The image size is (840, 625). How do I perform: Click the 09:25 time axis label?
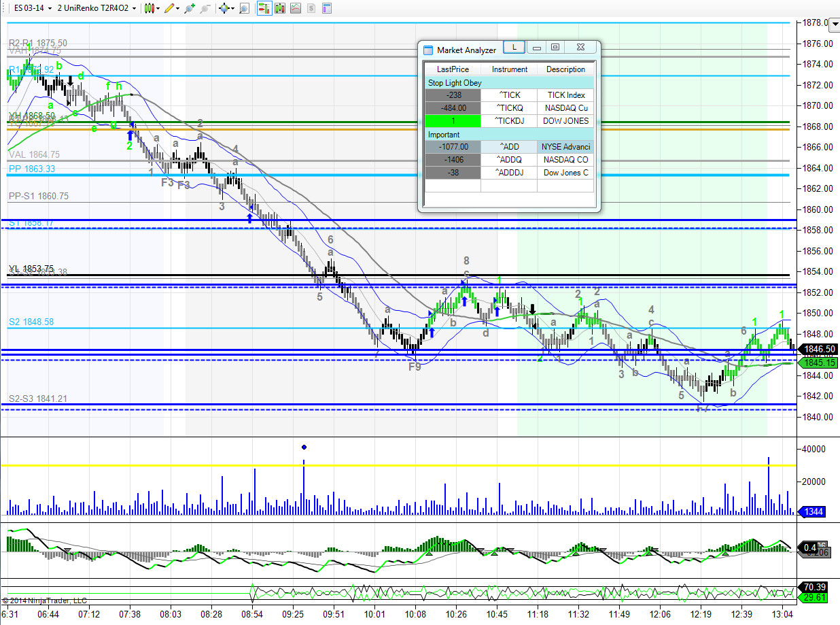coord(294,614)
